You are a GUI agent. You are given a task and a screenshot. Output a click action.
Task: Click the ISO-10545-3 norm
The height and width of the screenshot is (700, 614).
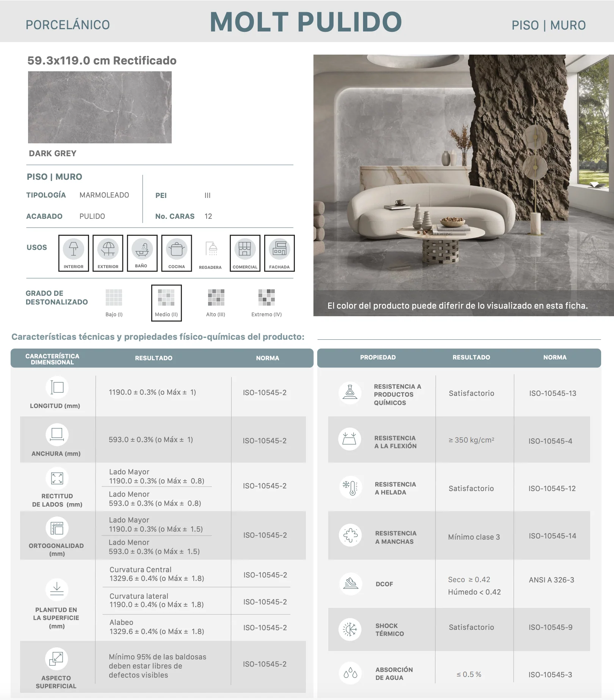point(550,675)
